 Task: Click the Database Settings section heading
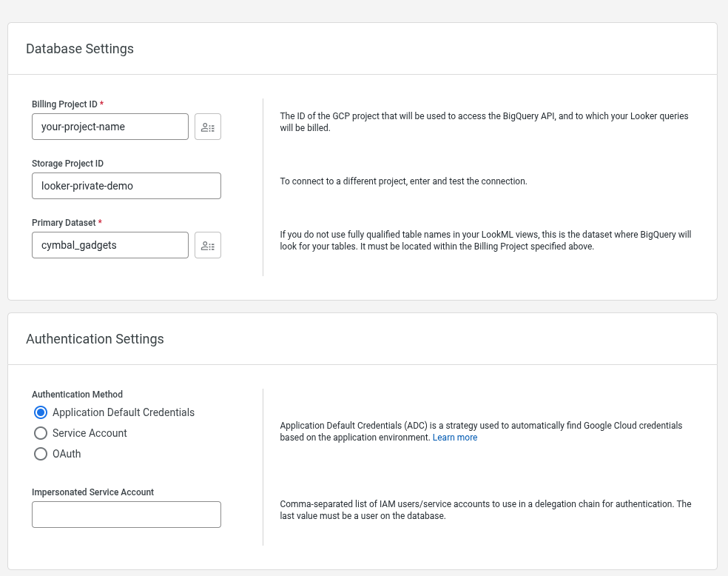tap(79, 49)
